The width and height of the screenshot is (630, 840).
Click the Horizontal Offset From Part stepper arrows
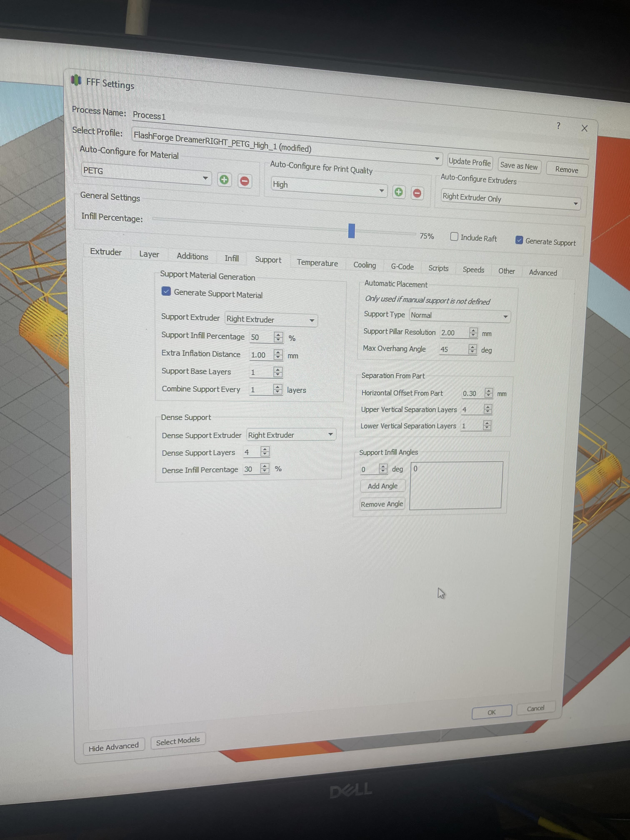pos(489,393)
